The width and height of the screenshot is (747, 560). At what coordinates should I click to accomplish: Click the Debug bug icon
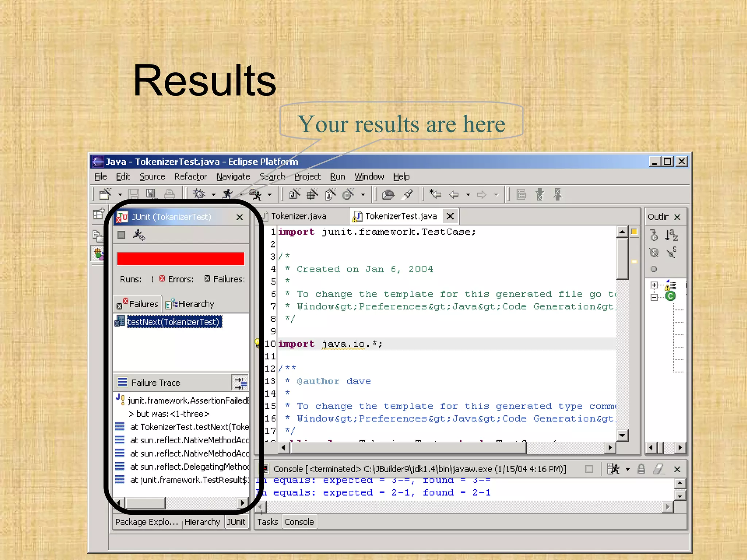point(199,194)
